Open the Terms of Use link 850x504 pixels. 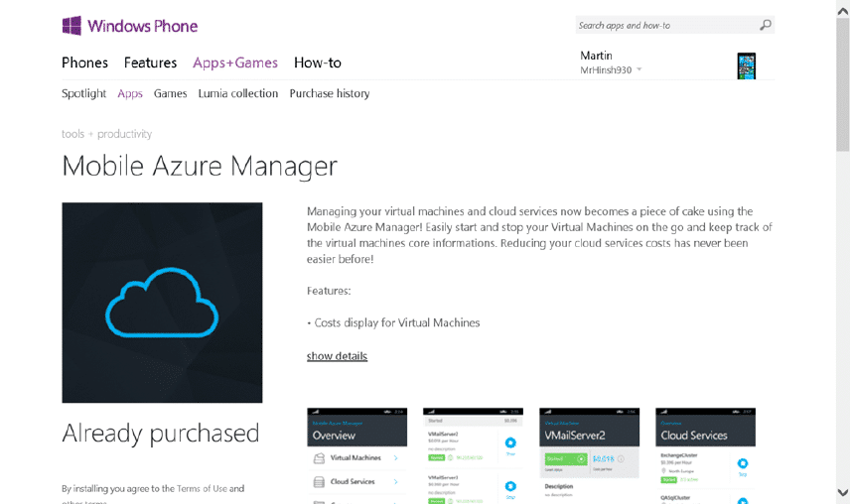[x=202, y=488]
